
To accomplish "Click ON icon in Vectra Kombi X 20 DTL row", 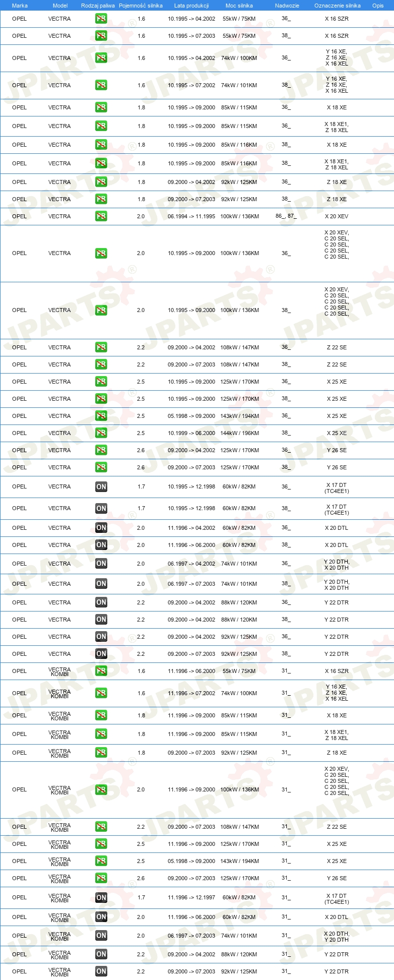I will [101, 917].
